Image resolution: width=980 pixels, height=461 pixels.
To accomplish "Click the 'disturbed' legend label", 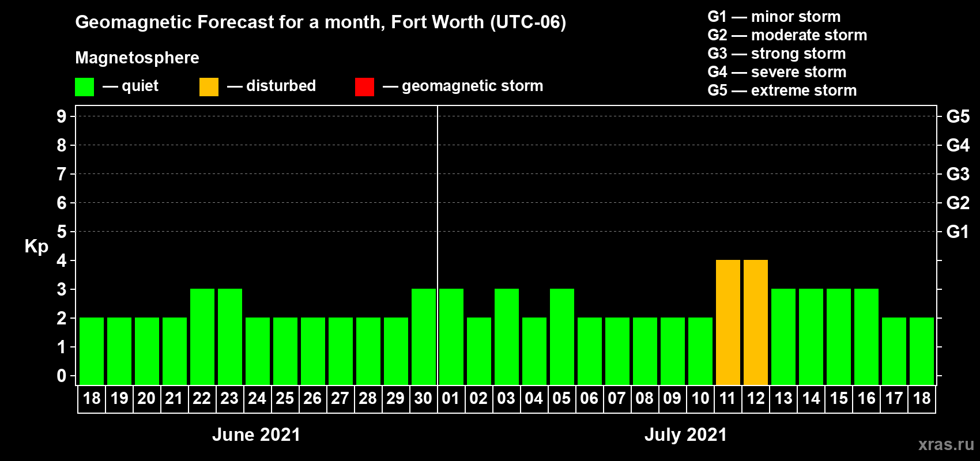I will [x=281, y=86].
